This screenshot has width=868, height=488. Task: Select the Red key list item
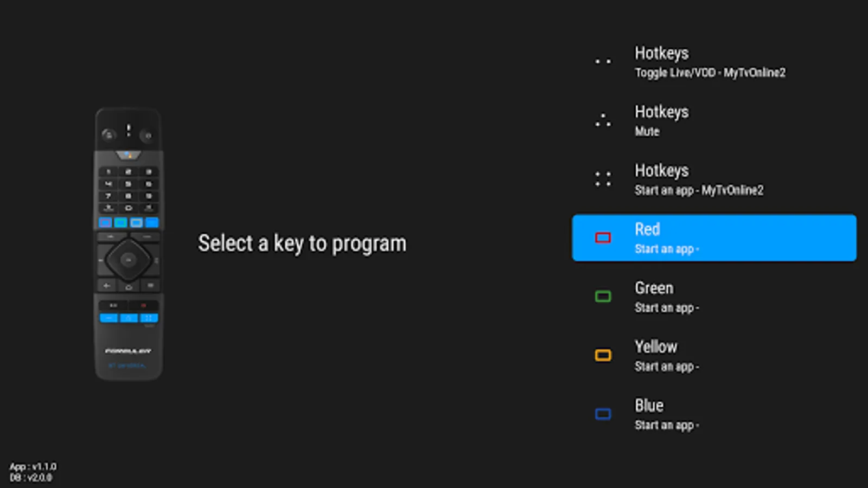click(713, 238)
